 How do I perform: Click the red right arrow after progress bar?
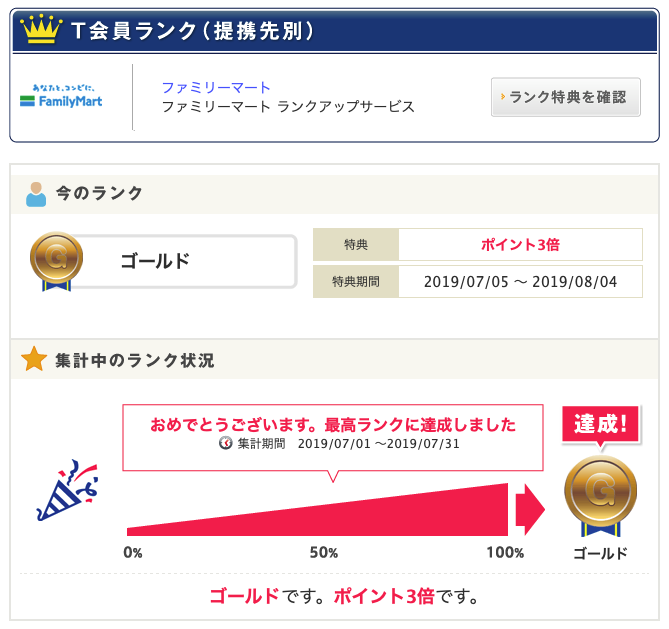pos(530,510)
